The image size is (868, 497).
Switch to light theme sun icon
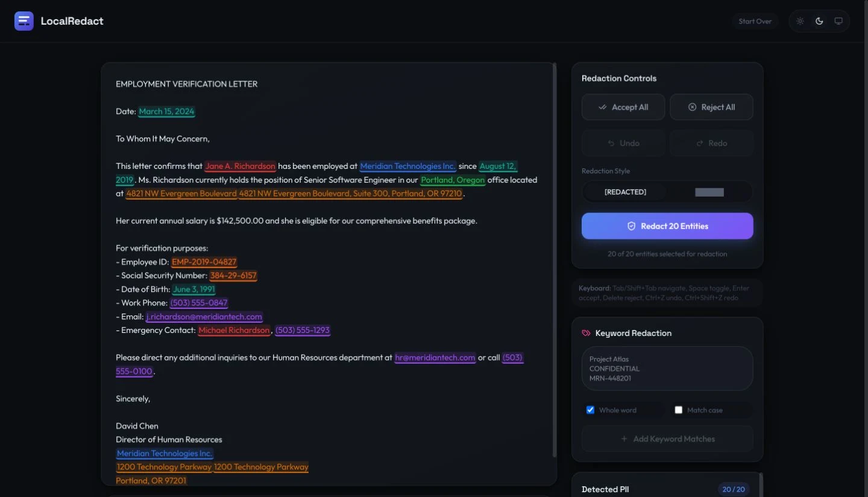click(x=800, y=21)
